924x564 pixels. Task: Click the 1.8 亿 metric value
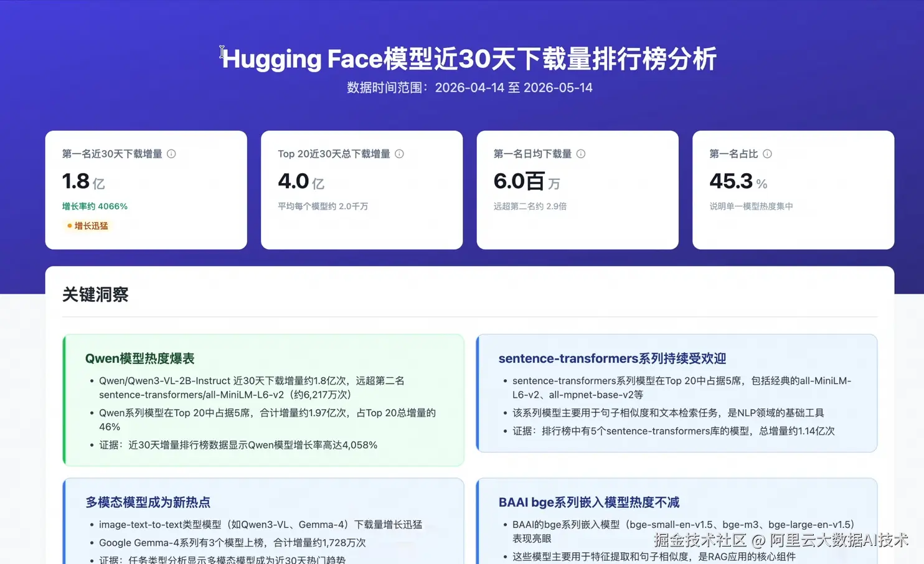tap(83, 181)
